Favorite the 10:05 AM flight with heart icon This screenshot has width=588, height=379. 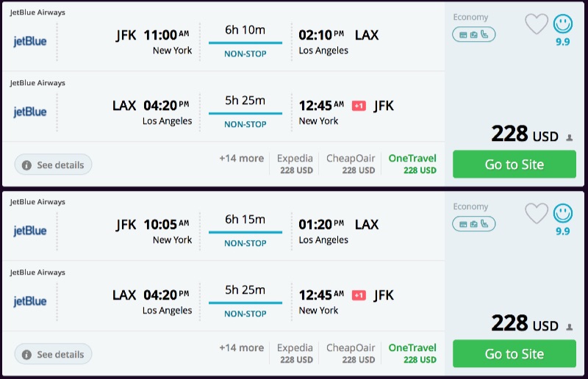[537, 214]
